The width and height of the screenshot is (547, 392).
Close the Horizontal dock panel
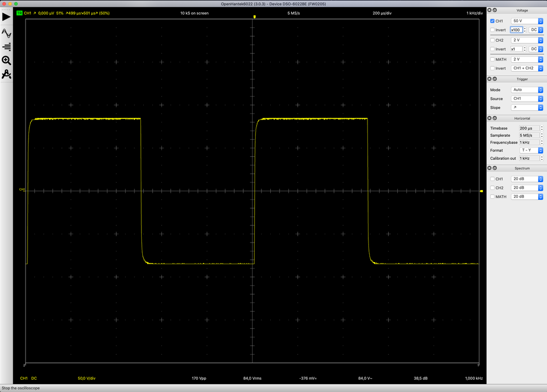pos(490,118)
